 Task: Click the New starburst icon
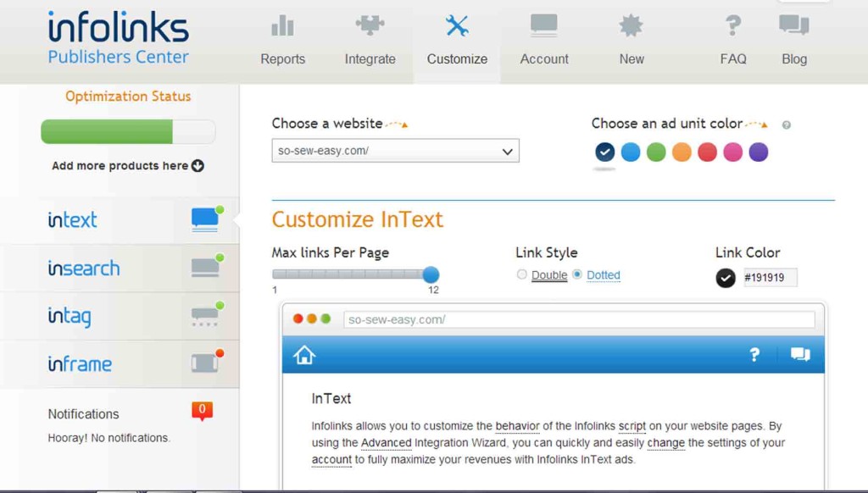[631, 25]
